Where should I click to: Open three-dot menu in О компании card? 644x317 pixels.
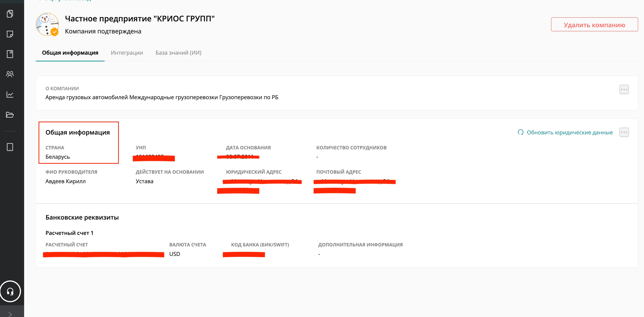coord(624,89)
